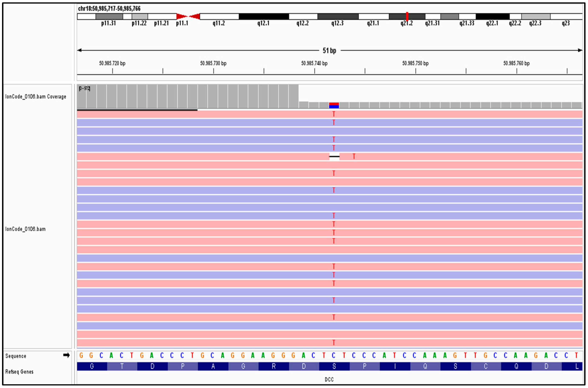Click the q12.1 cytoband on the ideogram
Image resolution: width=588 pixels, height=388 pixels.
pyautogui.click(x=264, y=17)
